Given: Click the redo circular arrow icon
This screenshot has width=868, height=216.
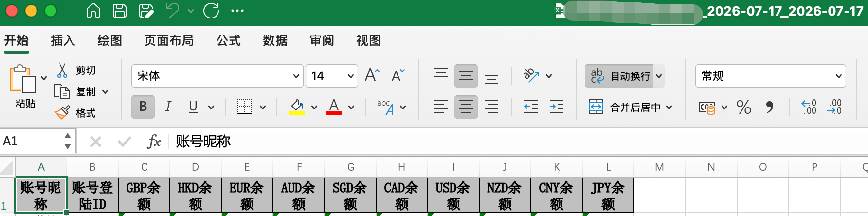Looking at the screenshot, I should pos(211,10).
